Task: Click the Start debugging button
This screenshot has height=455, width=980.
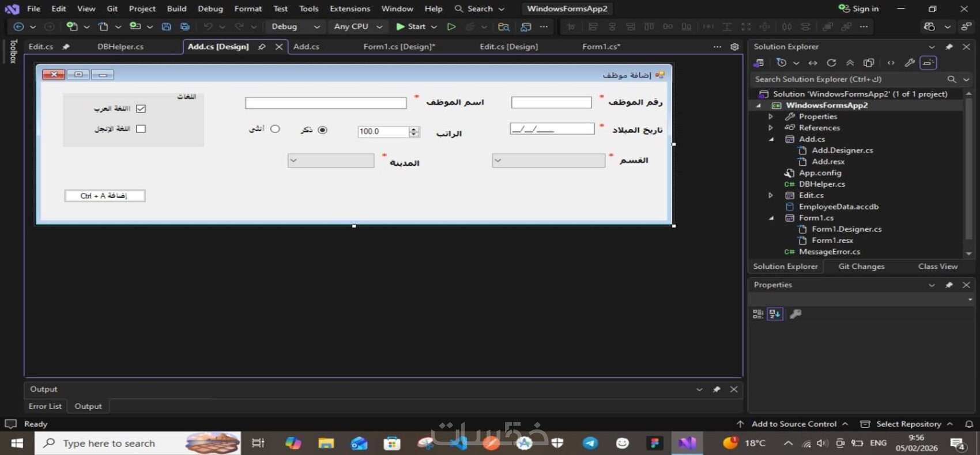Action: tap(410, 26)
